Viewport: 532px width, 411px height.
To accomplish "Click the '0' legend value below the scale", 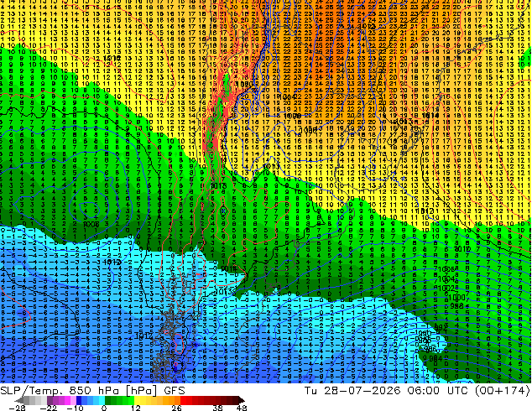I will (x=104, y=408).
